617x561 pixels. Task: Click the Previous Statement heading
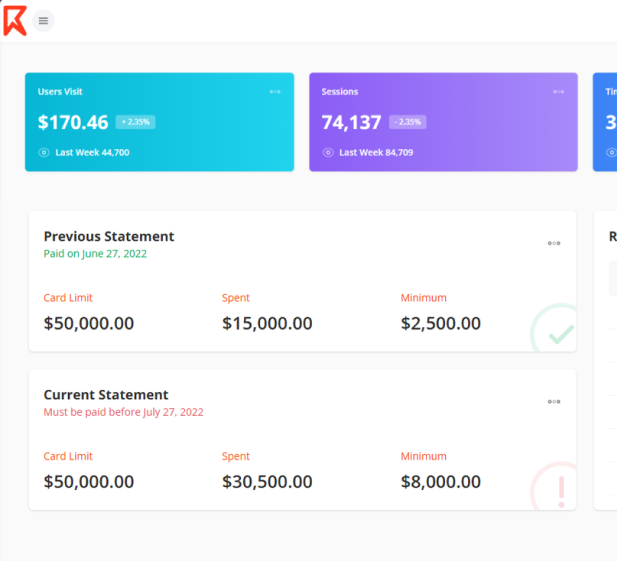pos(109,237)
